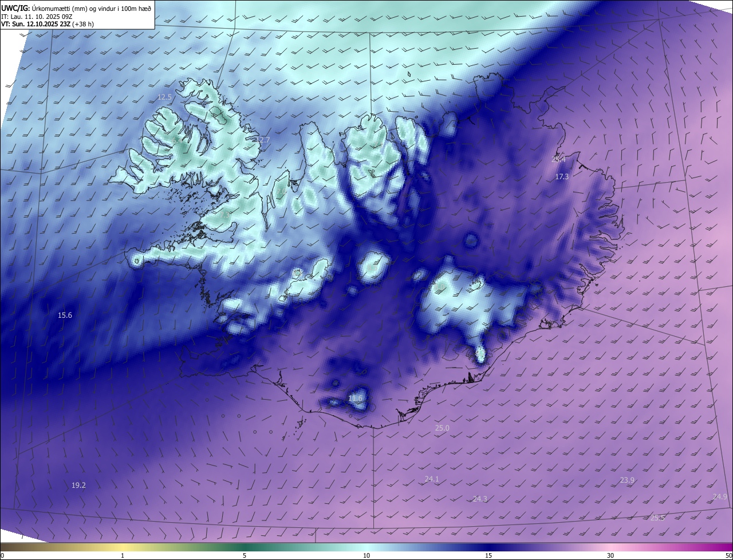Image resolution: width=733 pixels, height=560 pixels.
Task: Click the 25.5 value on the map
Action: tap(658, 518)
